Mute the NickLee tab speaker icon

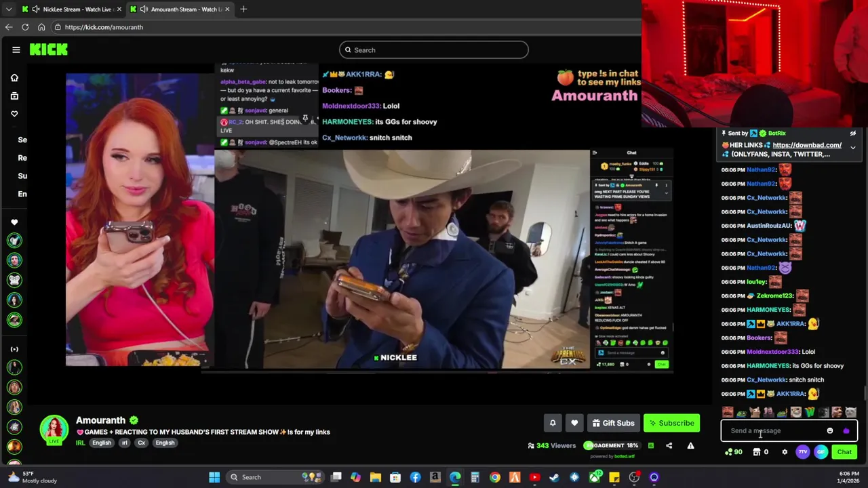pos(35,9)
